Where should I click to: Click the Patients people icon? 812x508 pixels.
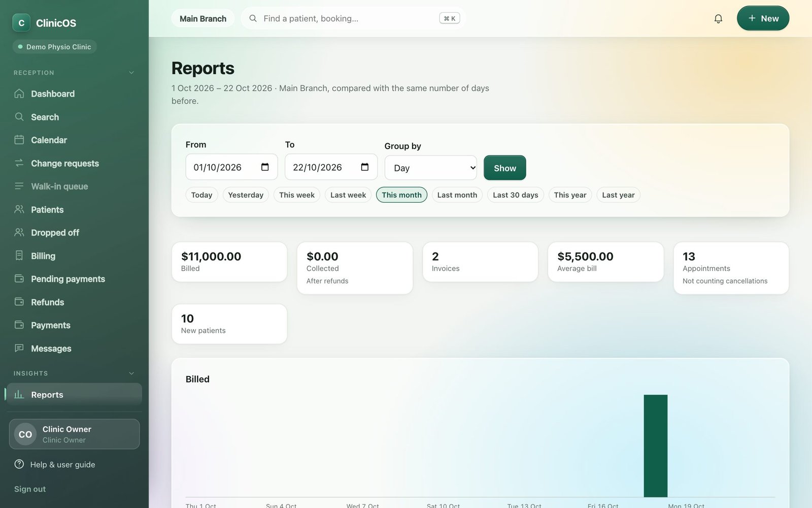pos(19,209)
